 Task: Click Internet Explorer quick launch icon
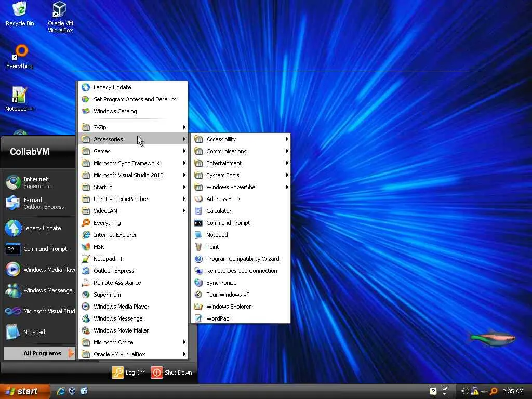point(61,391)
